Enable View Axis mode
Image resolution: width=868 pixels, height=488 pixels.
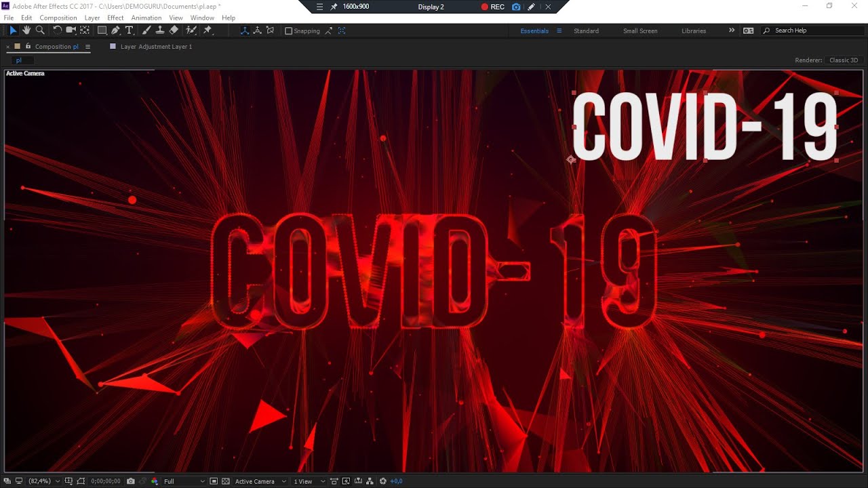click(x=271, y=30)
